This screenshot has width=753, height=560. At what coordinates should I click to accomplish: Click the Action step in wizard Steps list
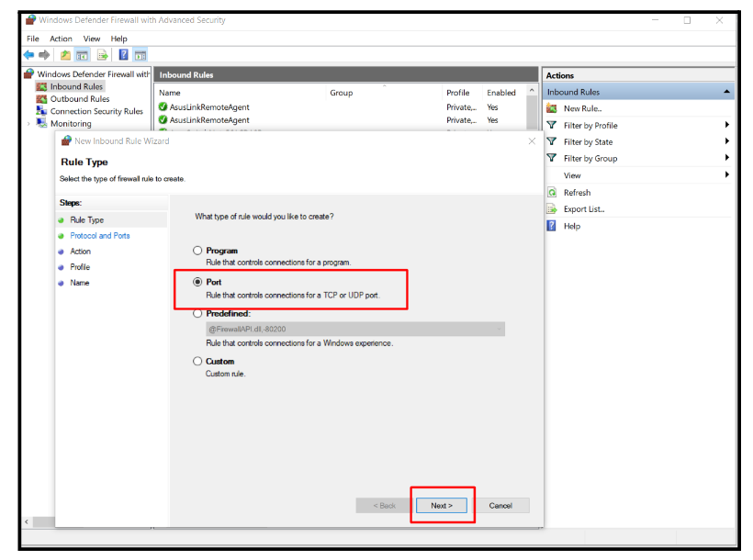[80, 252]
